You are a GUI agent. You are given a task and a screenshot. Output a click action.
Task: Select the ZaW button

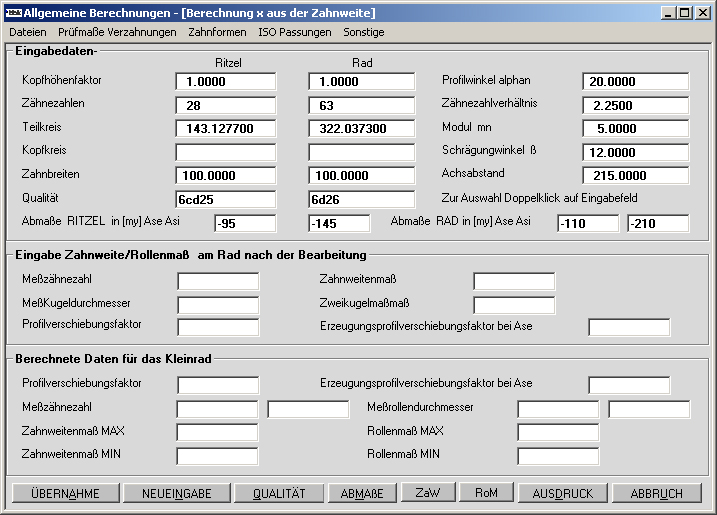point(427,493)
